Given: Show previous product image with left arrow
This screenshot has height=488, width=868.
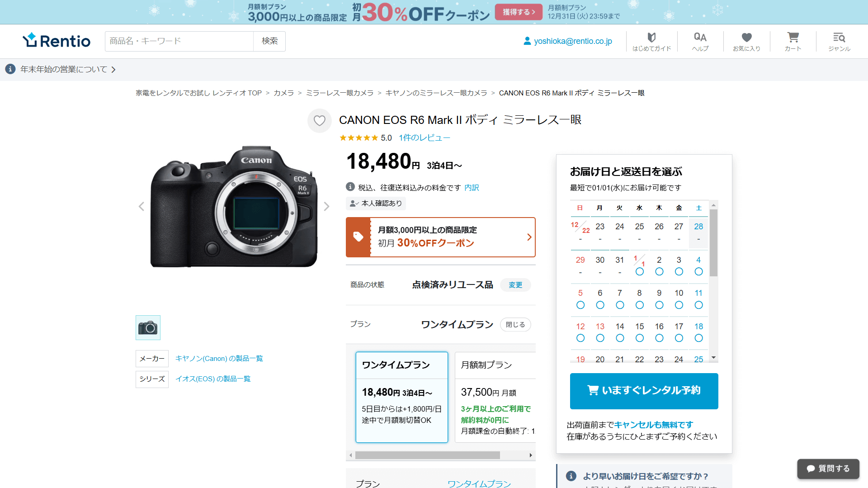Looking at the screenshot, I should (x=142, y=207).
